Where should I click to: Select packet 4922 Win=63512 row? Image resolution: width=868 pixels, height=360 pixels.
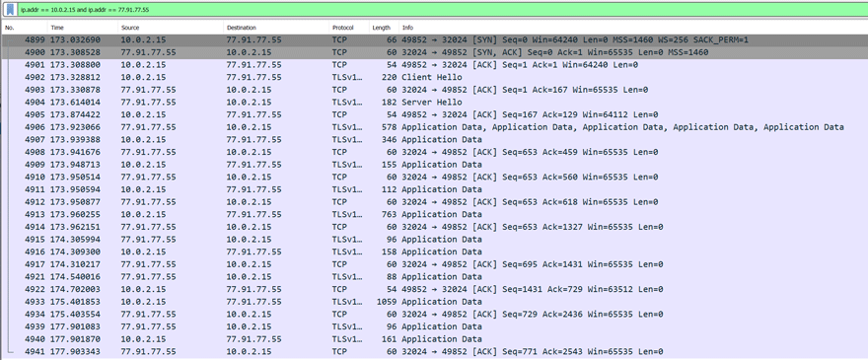[x=434, y=289]
